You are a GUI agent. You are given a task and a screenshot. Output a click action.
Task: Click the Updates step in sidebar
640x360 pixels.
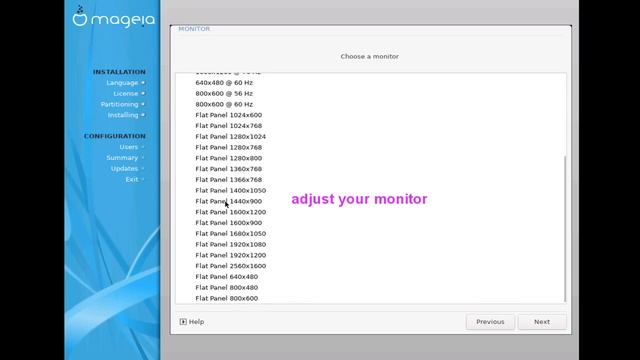(124, 169)
